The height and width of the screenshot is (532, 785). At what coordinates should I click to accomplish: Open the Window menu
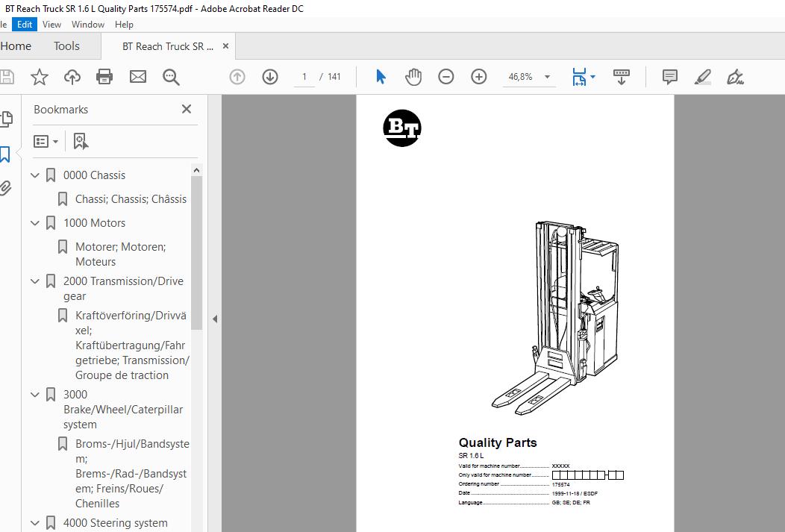click(88, 25)
